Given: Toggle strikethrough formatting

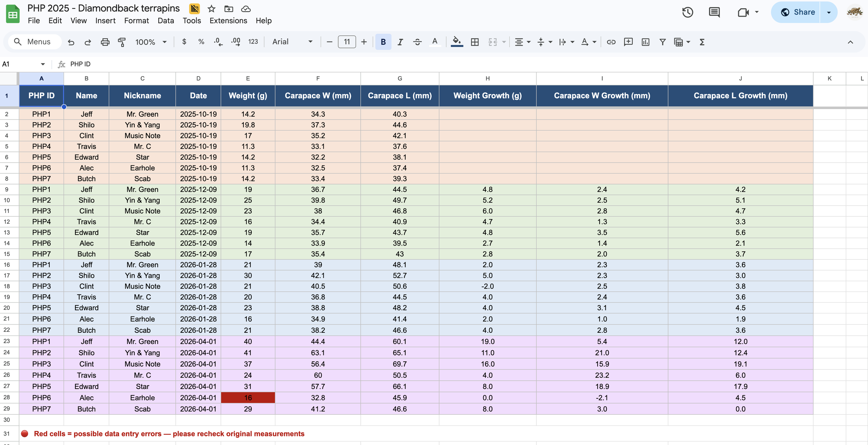Looking at the screenshot, I should pyautogui.click(x=417, y=42).
